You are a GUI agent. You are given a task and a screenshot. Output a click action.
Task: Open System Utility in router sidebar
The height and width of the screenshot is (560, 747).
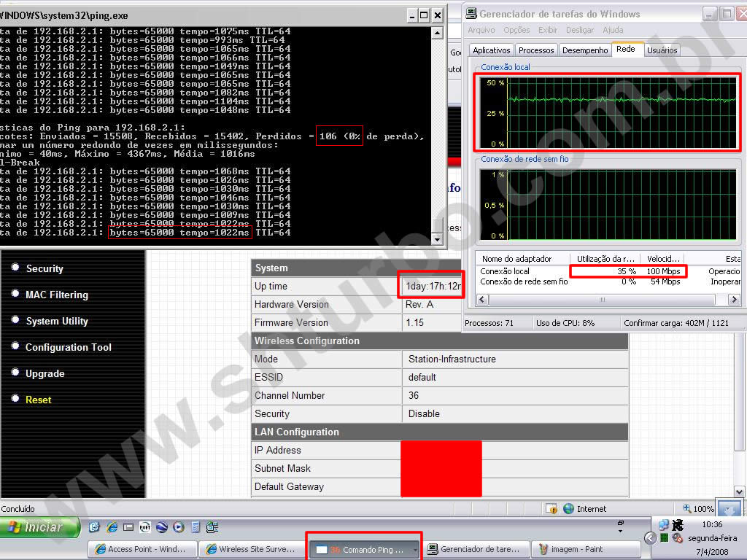(x=57, y=321)
